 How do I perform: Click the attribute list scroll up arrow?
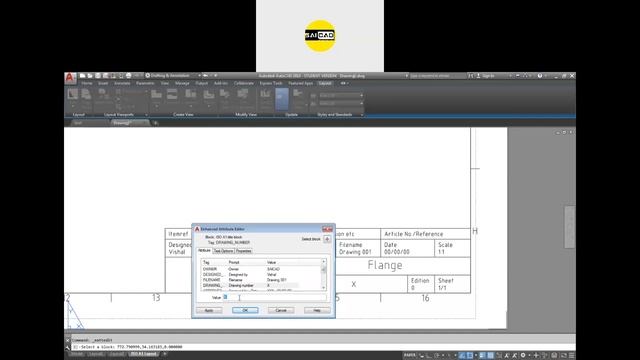324,262
